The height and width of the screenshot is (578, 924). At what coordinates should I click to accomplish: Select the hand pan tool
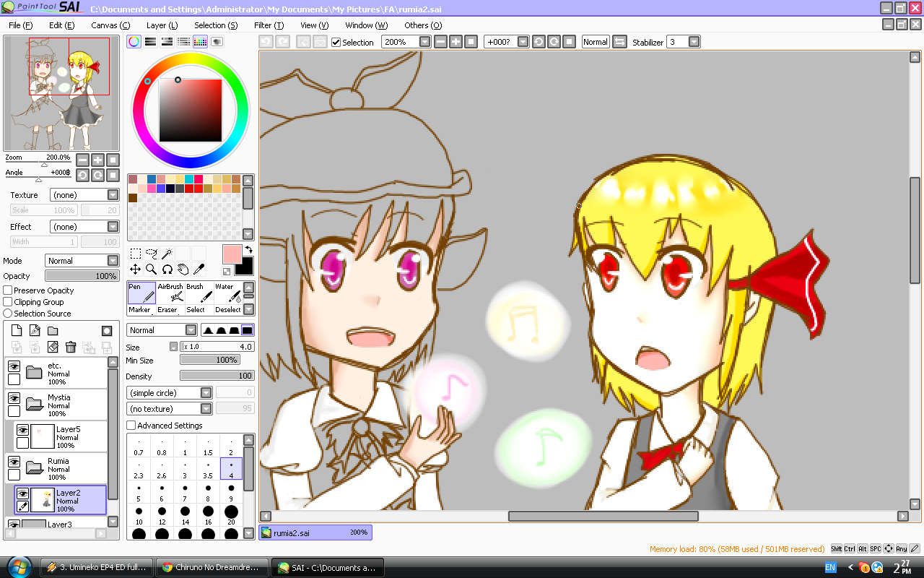183,269
